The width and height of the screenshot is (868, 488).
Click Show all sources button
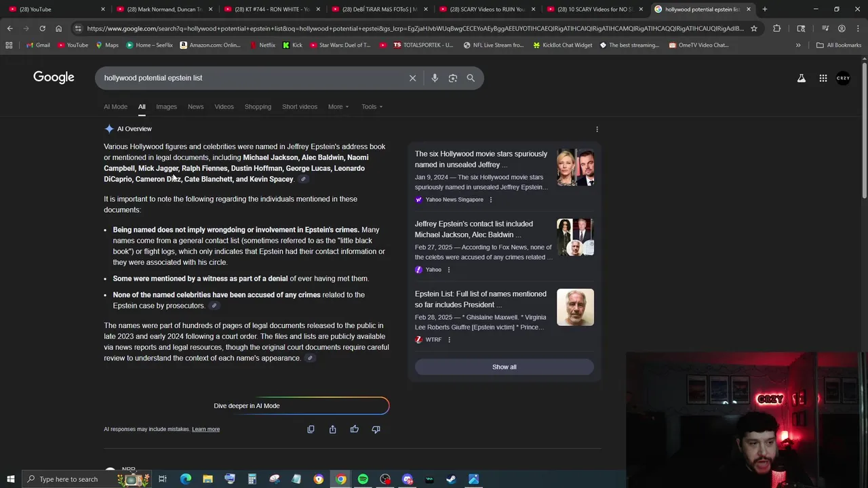tap(504, 367)
